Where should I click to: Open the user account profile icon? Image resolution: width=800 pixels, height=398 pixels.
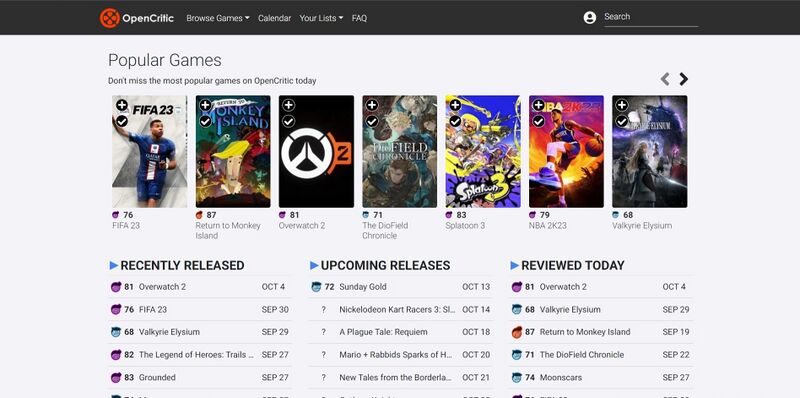[590, 18]
